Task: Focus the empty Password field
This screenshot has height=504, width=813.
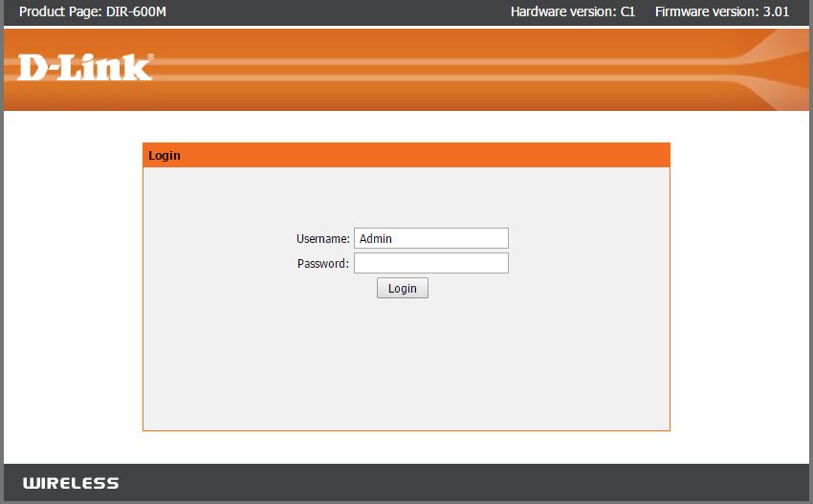Action: [x=430, y=263]
